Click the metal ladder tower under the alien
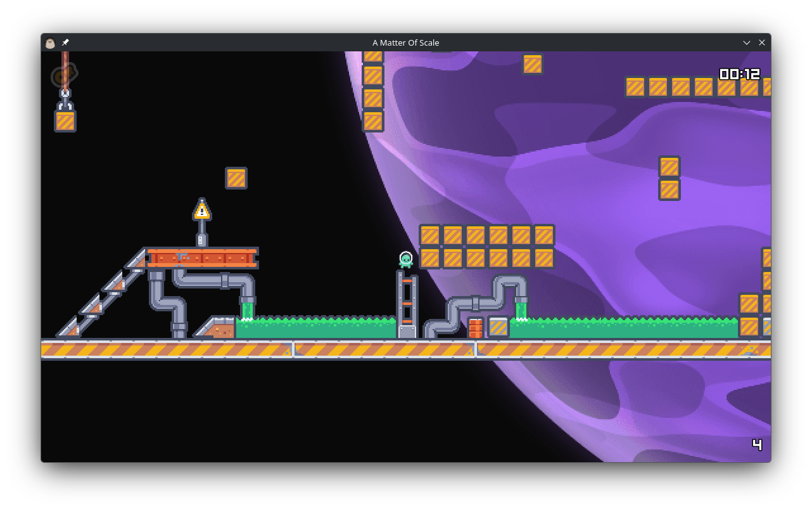Image resolution: width=812 pixels, height=511 pixels. [407, 304]
